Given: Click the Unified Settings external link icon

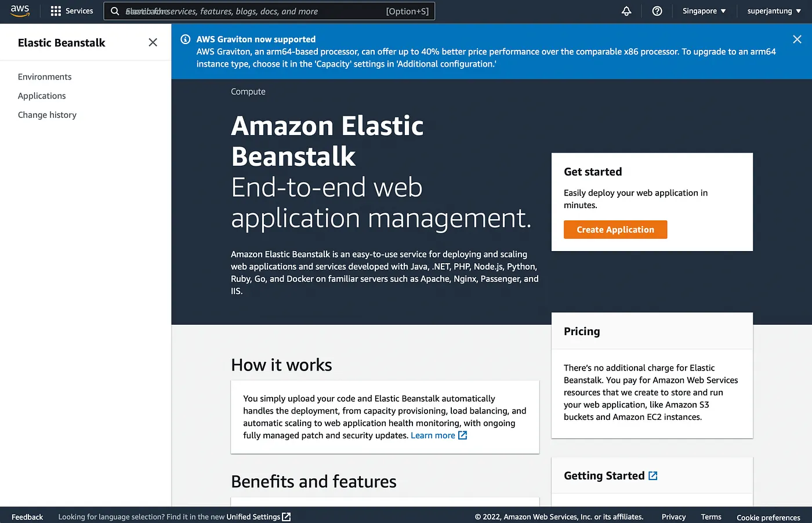Looking at the screenshot, I should 286,517.
